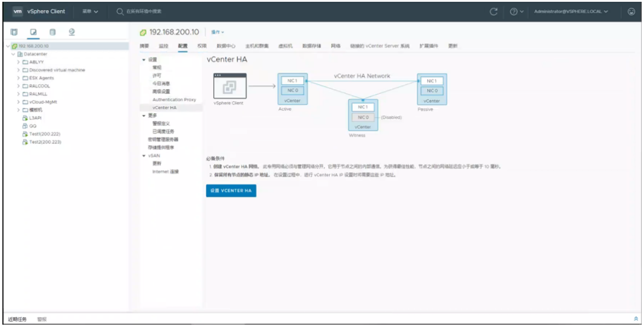Click the Test1(200.222) VM icon
Screen dimensions: 644x327
point(25,134)
